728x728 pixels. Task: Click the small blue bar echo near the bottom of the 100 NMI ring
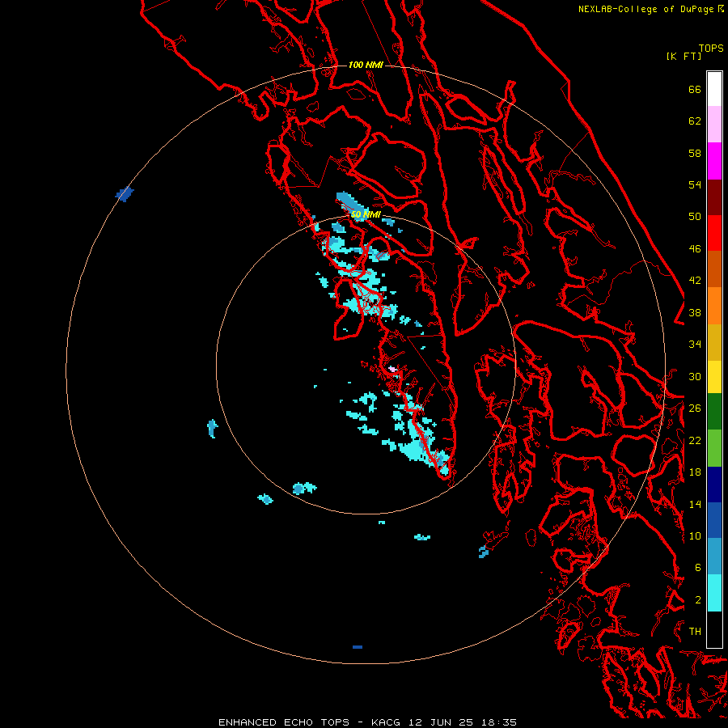357,647
